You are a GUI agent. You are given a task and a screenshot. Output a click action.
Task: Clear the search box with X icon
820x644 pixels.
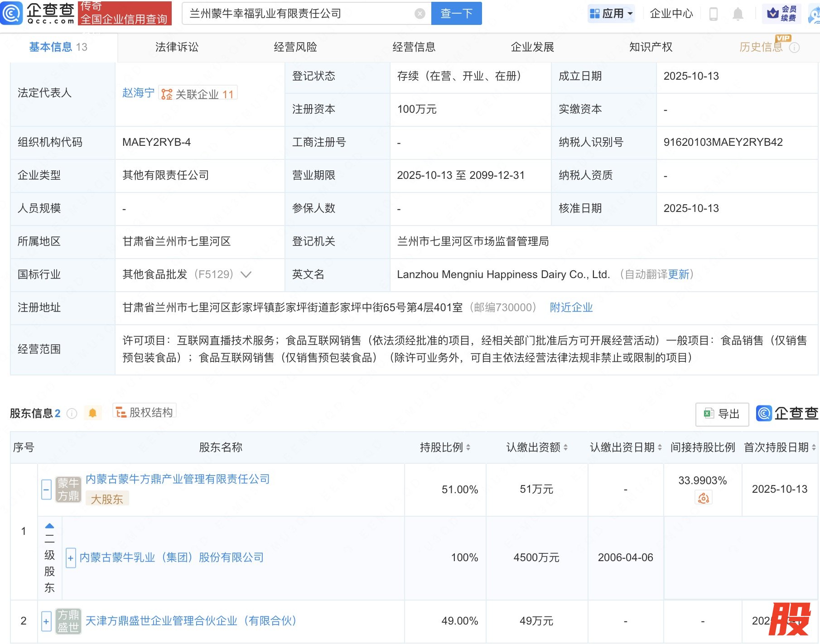(x=420, y=14)
